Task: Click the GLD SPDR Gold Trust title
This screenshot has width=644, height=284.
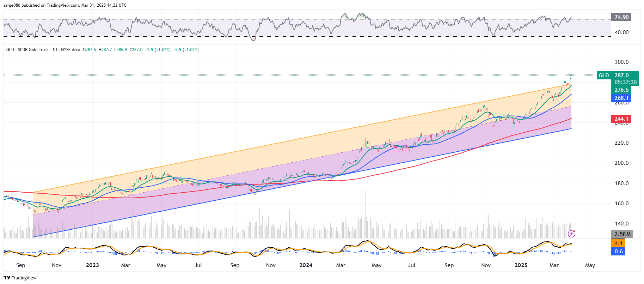Action: click(27, 50)
